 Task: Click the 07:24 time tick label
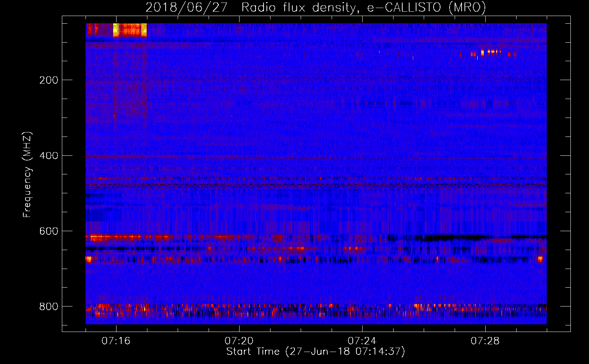coord(362,341)
